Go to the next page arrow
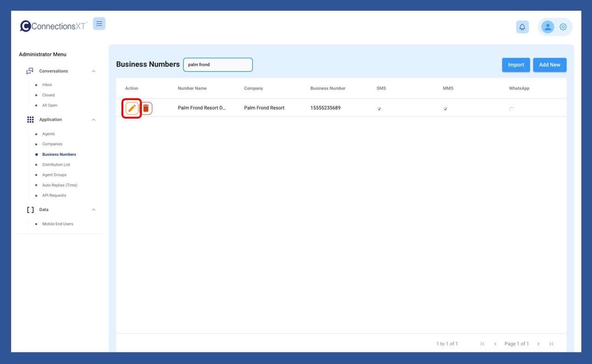This screenshot has height=364, width=592. (x=538, y=344)
